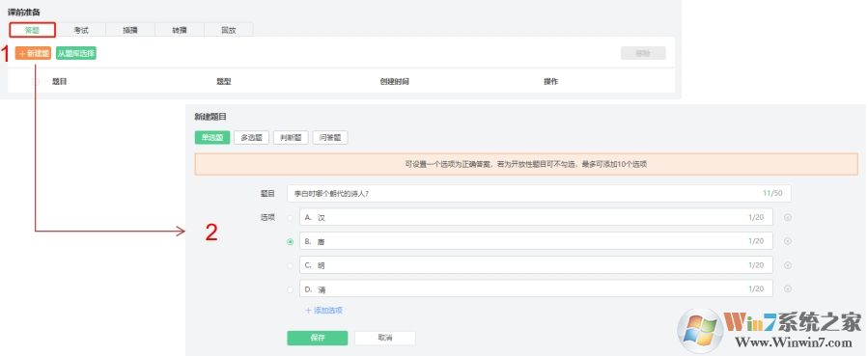Click the 题型 column header
The width and height of the screenshot is (868, 356).
[224, 81]
